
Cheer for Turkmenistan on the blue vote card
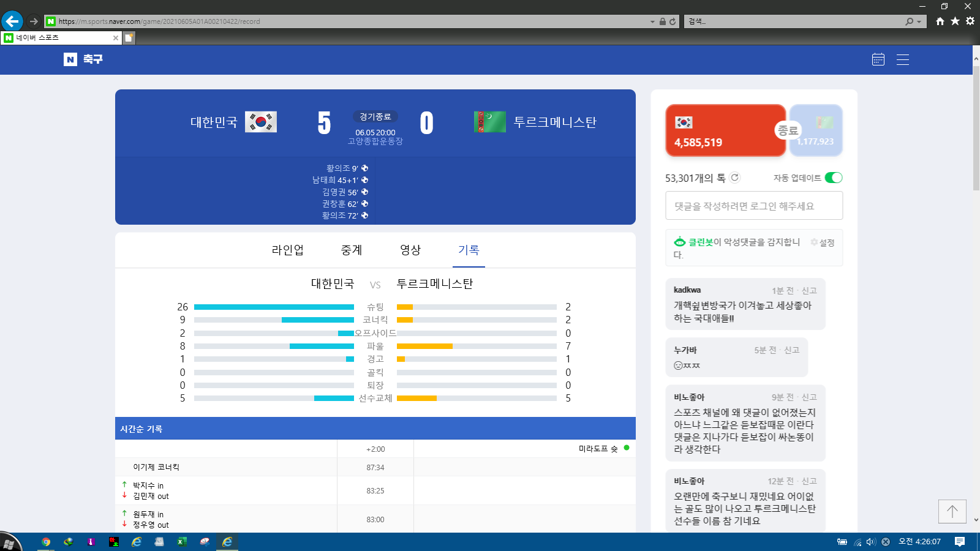pyautogui.click(x=817, y=130)
